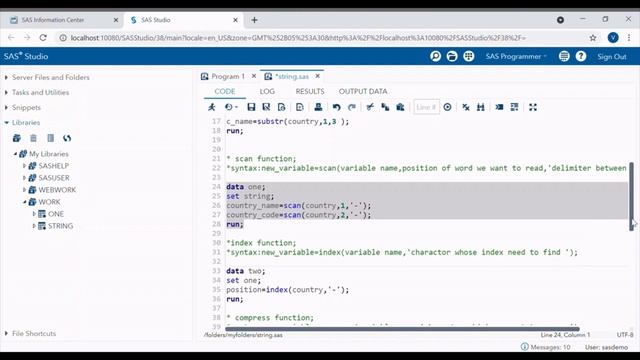Switch to SAS Information Center browser tab
Screen dimensions: 640x360
64,20
